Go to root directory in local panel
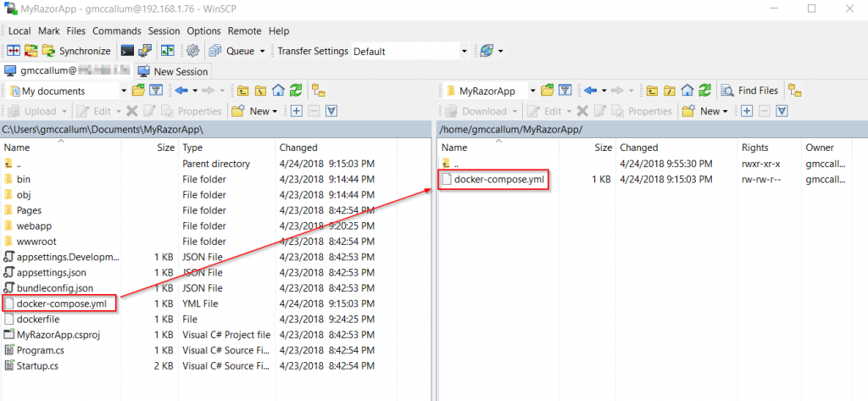This screenshot has width=868, height=401. (261, 90)
